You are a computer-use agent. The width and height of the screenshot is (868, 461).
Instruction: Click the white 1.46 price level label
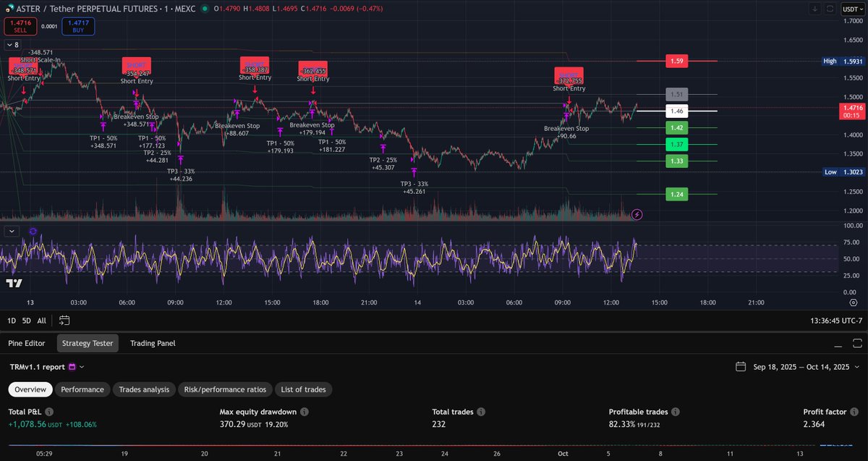click(676, 111)
